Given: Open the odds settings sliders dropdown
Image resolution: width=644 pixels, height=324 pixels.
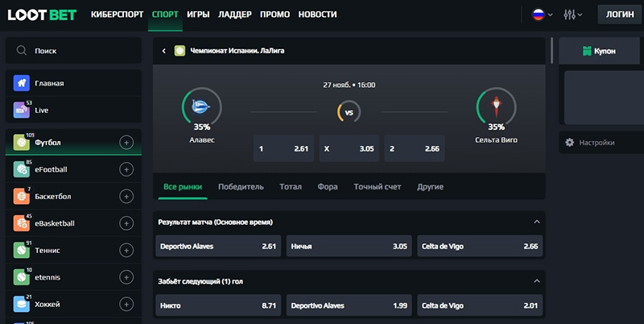Looking at the screenshot, I should [x=573, y=15].
